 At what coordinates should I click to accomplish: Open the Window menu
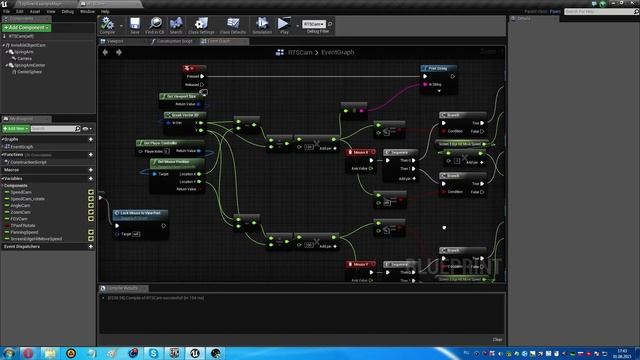point(87,11)
